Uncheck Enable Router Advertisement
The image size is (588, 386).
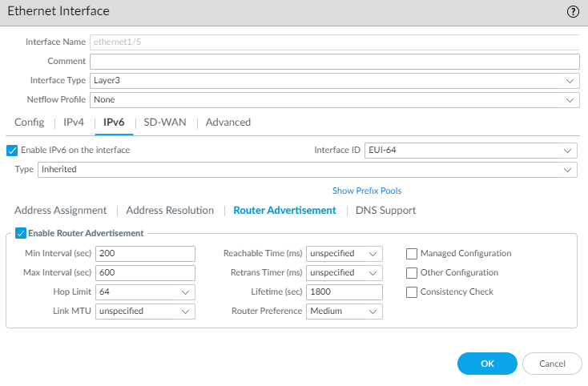(20, 233)
